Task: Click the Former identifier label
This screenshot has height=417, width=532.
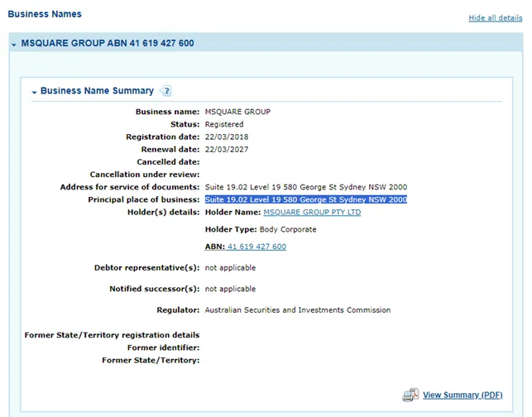Action: pyautogui.click(x=163, y=347)
